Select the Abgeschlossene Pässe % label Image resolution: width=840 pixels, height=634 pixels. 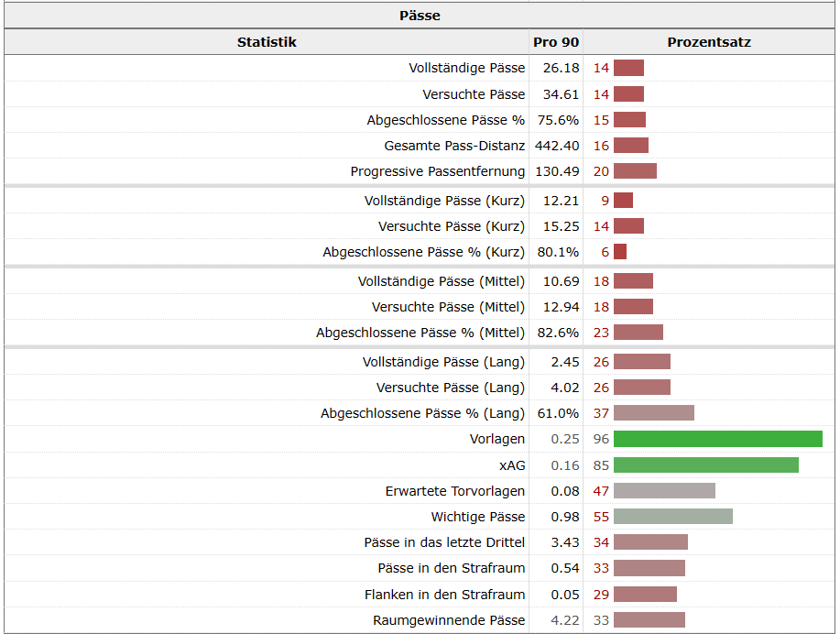coord(446,120)
